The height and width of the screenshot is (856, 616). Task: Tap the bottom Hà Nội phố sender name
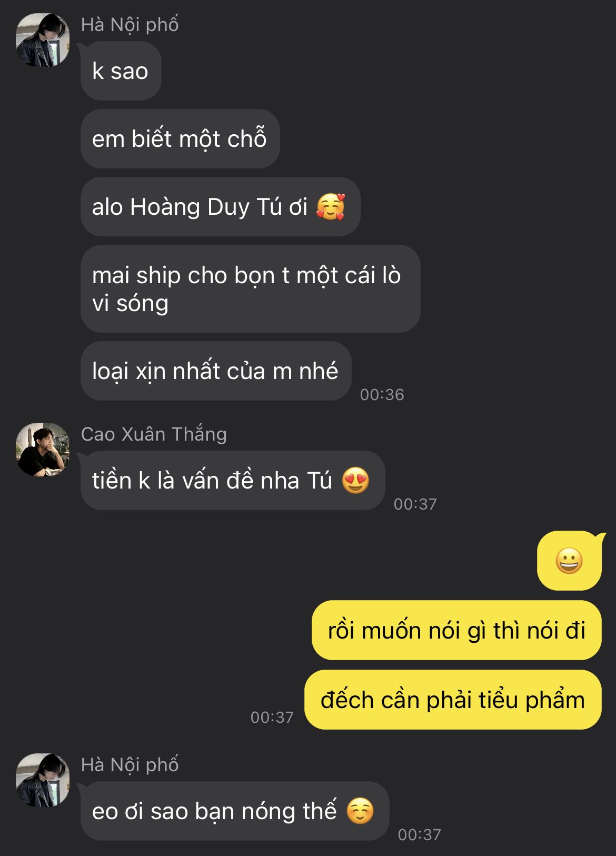tap(130, 765)
